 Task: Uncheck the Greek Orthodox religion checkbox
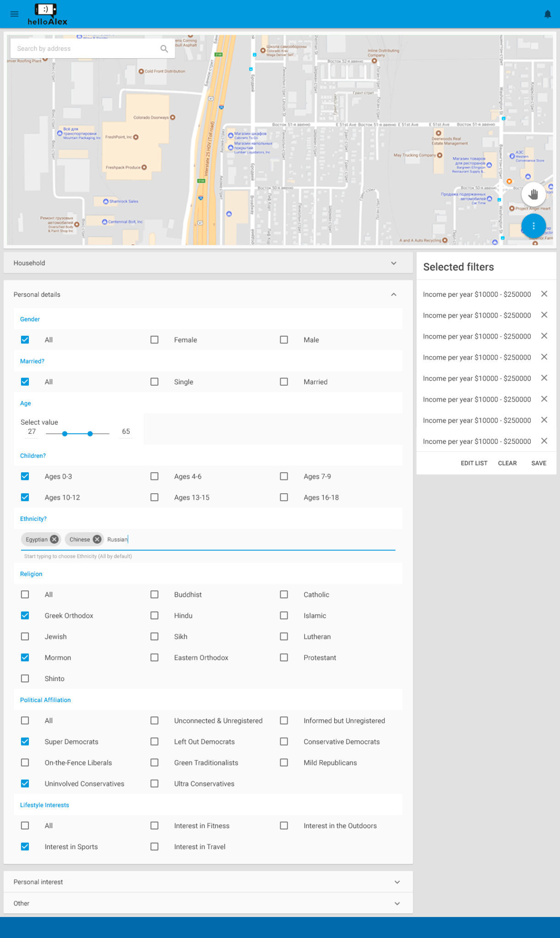(25, 616)
